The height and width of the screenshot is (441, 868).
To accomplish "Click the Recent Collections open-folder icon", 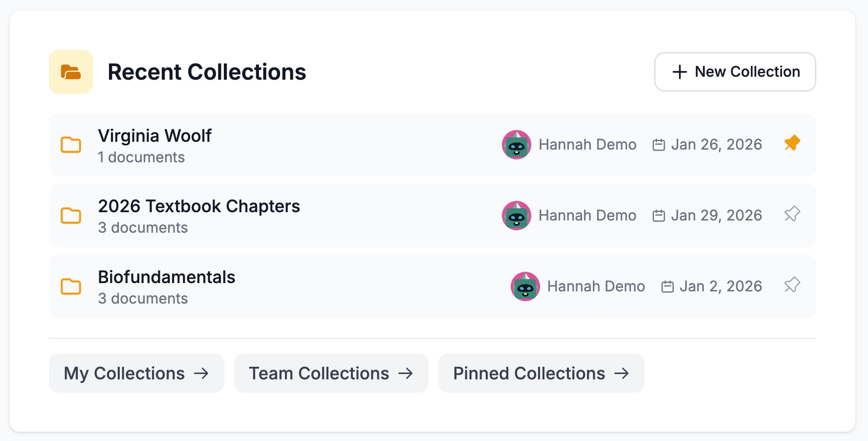I will point(71,72).
